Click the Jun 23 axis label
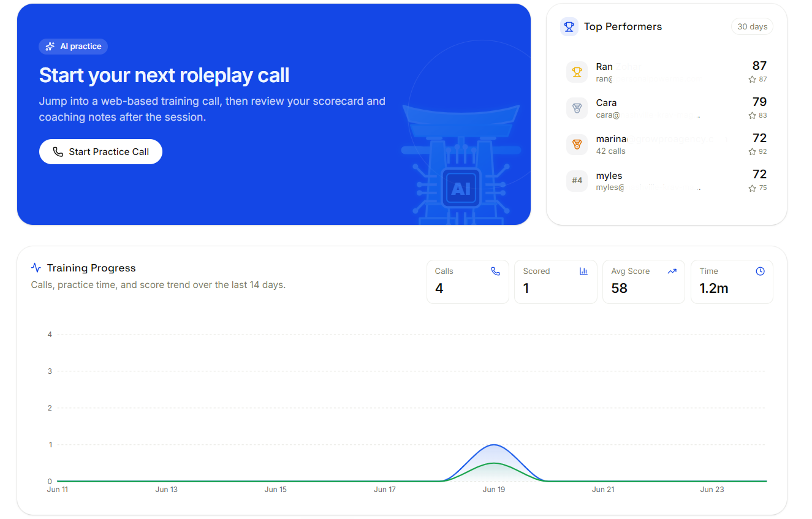 (x=712, y=490)
